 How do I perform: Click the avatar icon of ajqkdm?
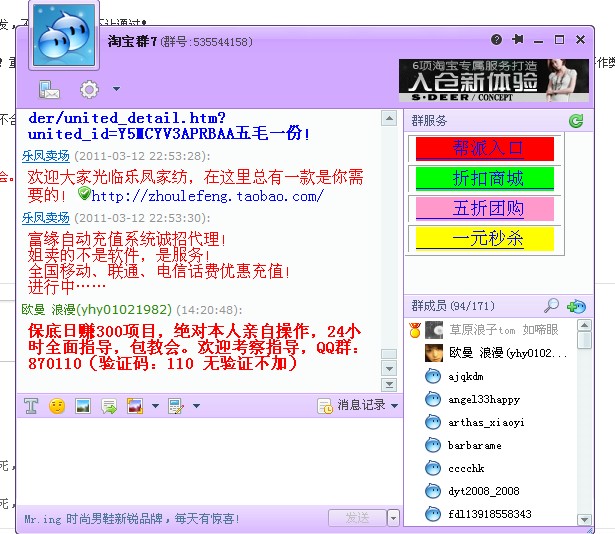pos(433,376)
